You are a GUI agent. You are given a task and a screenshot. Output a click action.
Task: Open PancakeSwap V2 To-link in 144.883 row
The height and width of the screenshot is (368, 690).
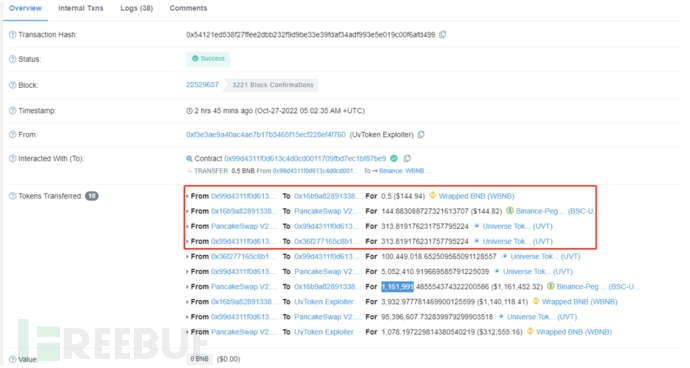tap(327, 211)
